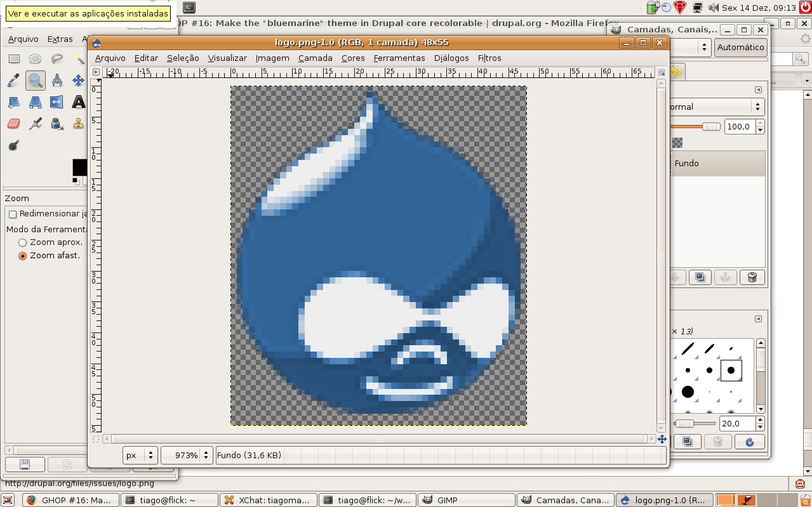The height and width of the screenshot is (507, 812).
Task: Open the 973% zoom level dropdown
Action: (x=187, y=455)
